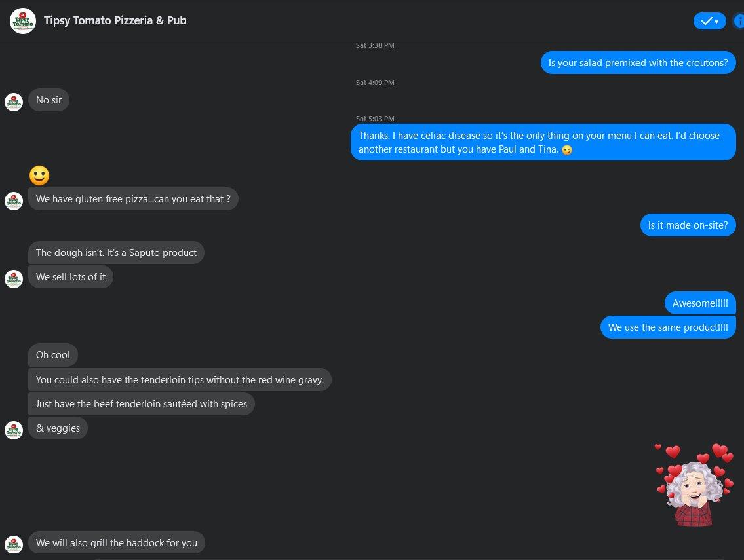744x560 pixels.
Task: Click the avatar beside "We sell lots of it"
Action: click(14, 278)
